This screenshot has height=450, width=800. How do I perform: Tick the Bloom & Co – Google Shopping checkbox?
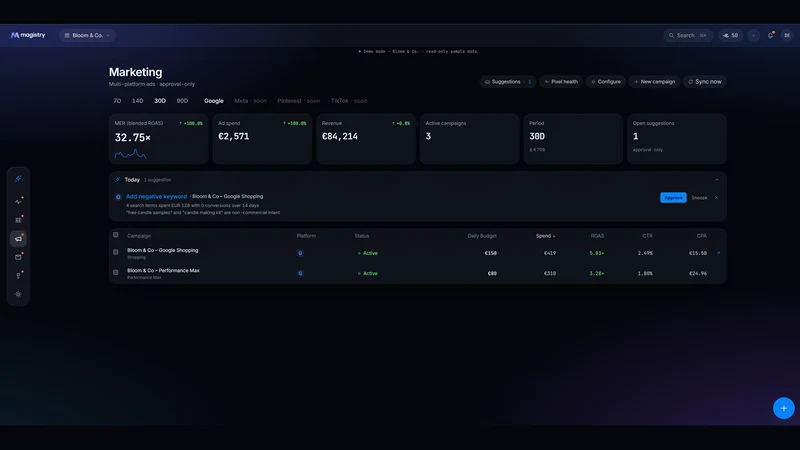pos(116,252)
